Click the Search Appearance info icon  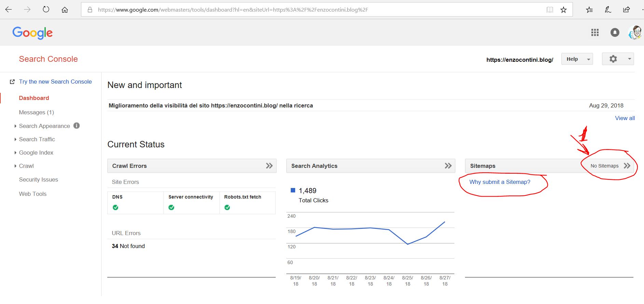click(x=77, y=126)
